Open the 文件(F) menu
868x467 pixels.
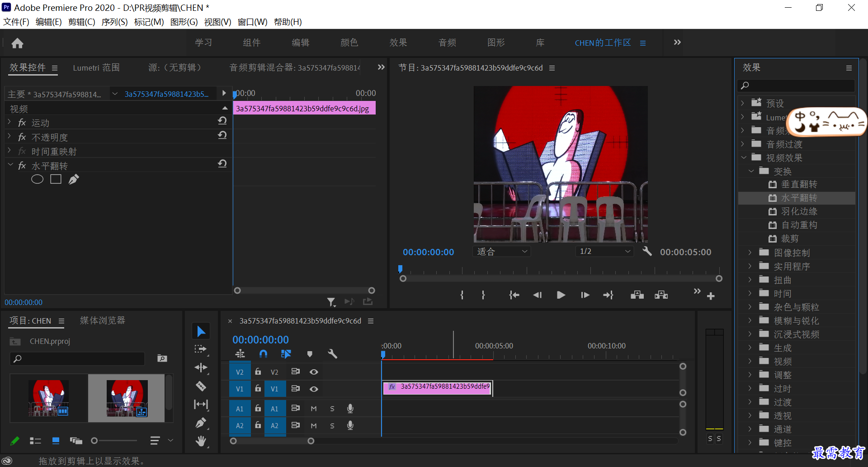(16, 22)
